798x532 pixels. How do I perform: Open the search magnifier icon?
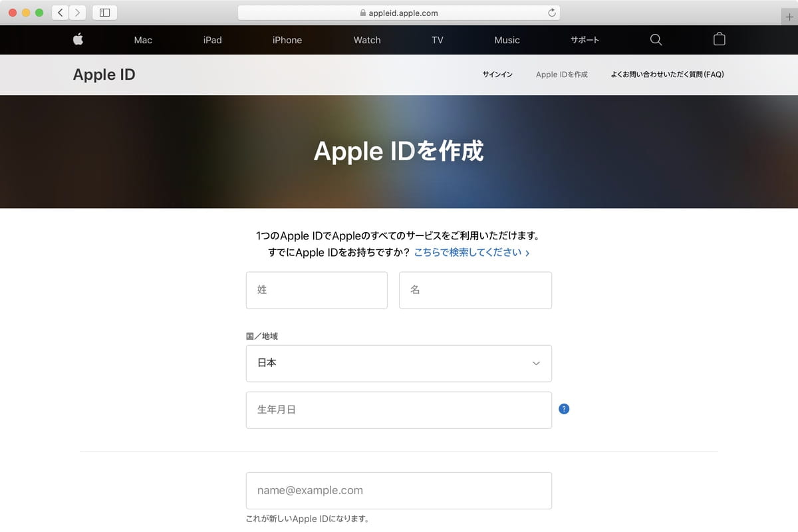click(x=656, y=40)
